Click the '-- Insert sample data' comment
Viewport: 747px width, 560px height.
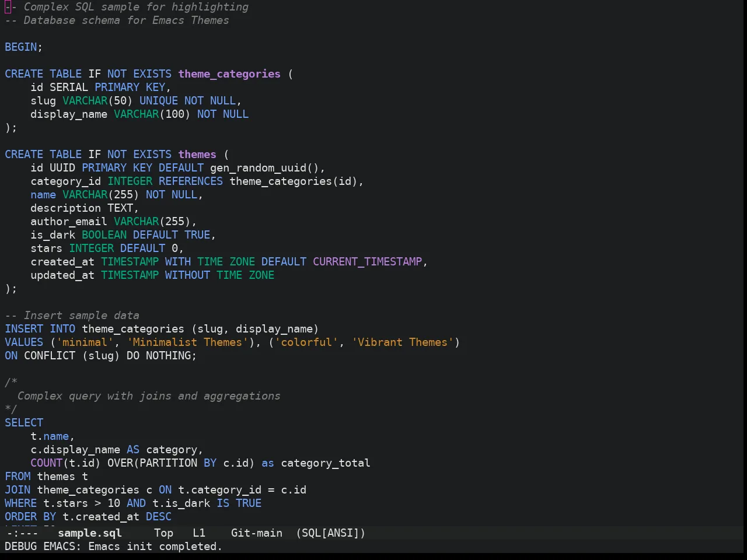pyautogui.click(x=72, y=315)
